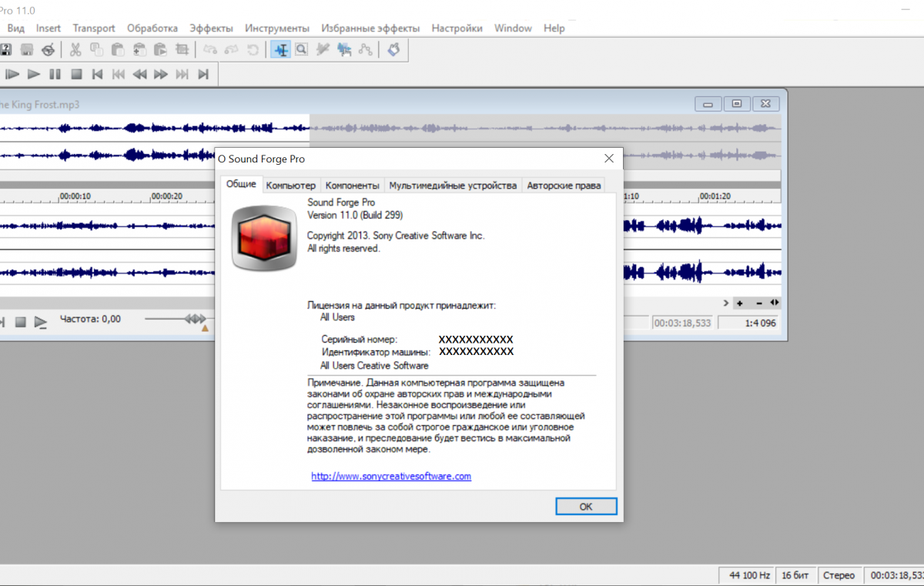Click the Copy toolbar icon
924x586 pixels.
click(x=96, y=50)
